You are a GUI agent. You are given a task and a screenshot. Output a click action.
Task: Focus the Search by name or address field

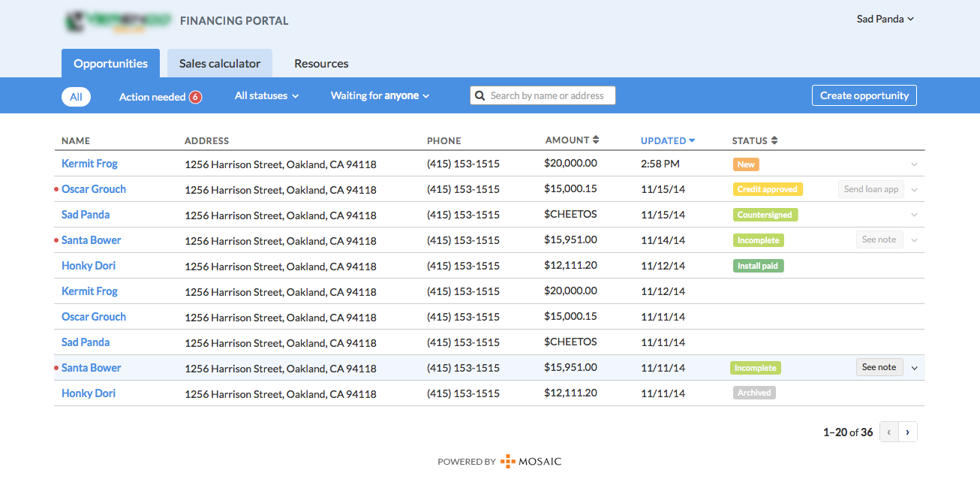[543, 95]
